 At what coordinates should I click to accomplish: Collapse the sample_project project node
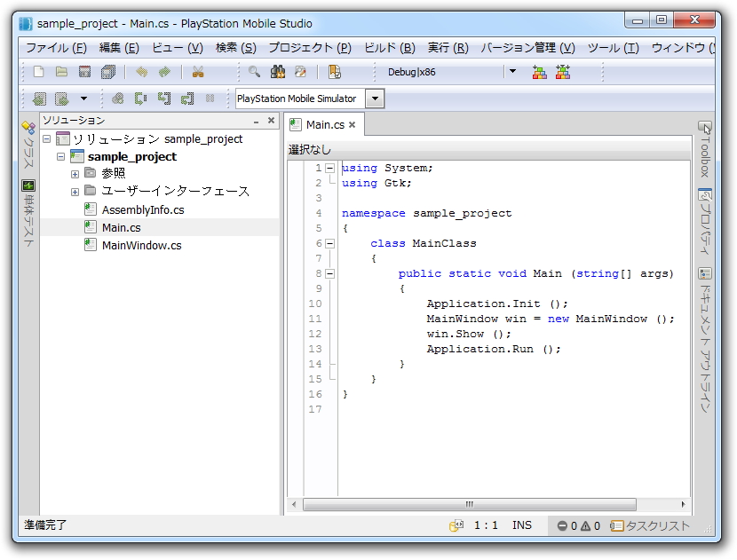click(x=60, y=156)
